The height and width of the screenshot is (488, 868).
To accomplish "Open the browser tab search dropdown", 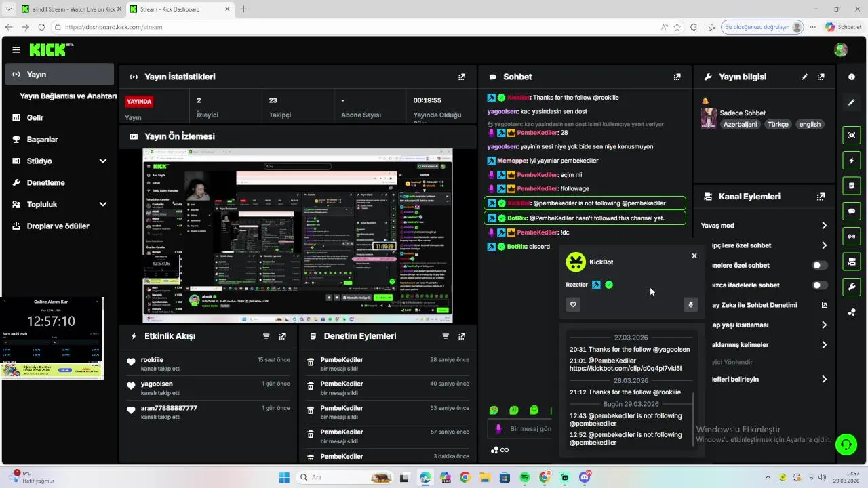I will (9, 9).
